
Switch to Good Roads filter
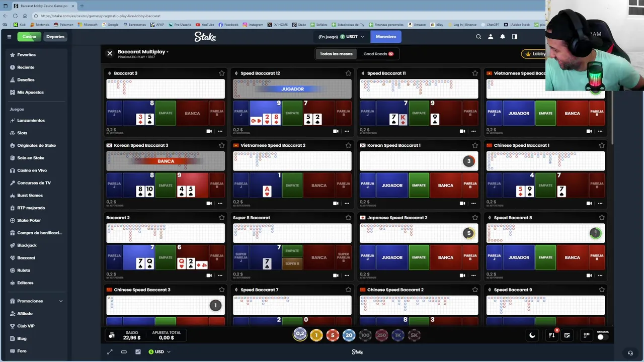tap(378, 54)
